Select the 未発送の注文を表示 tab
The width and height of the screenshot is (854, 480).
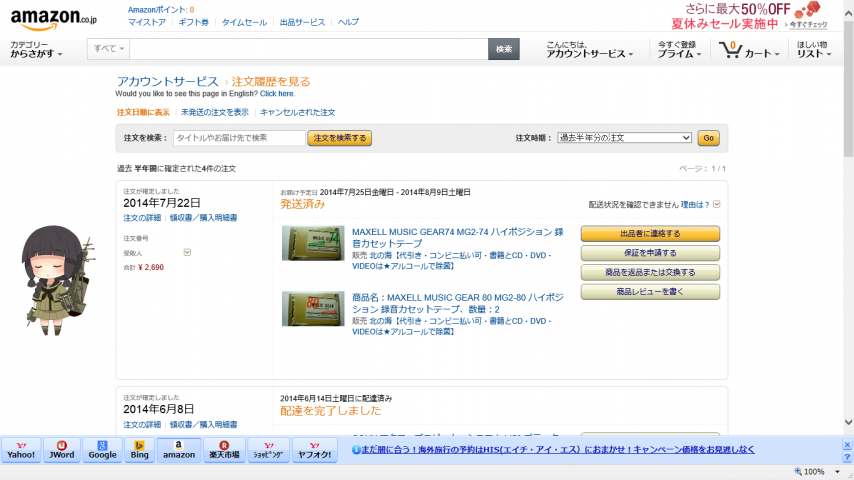pos(215,112)
